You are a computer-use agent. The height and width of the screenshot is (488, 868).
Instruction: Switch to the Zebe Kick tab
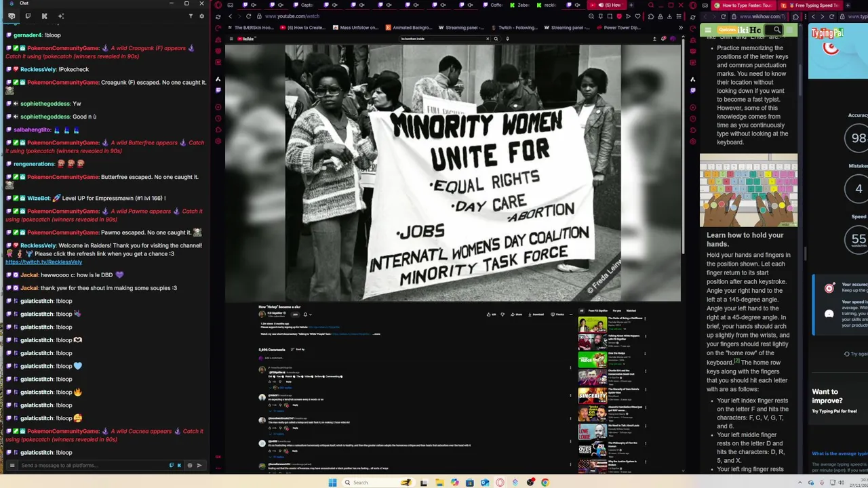tap(520, 5)
